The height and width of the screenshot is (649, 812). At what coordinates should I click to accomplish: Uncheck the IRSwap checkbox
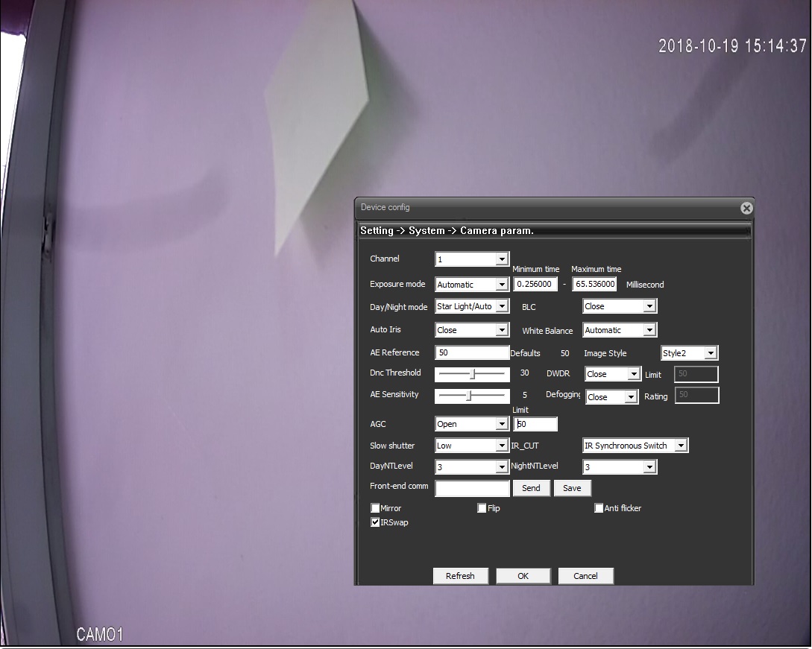[x=376, y=522]
